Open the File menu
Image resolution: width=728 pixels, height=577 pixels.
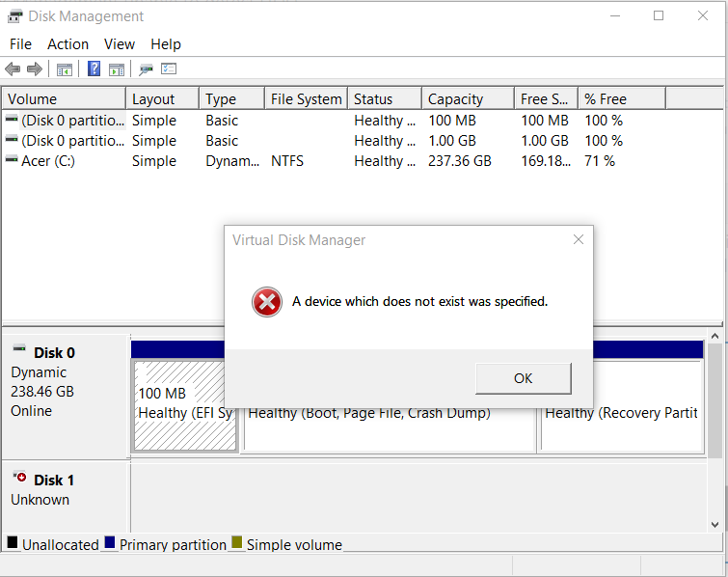click(20, 44)
